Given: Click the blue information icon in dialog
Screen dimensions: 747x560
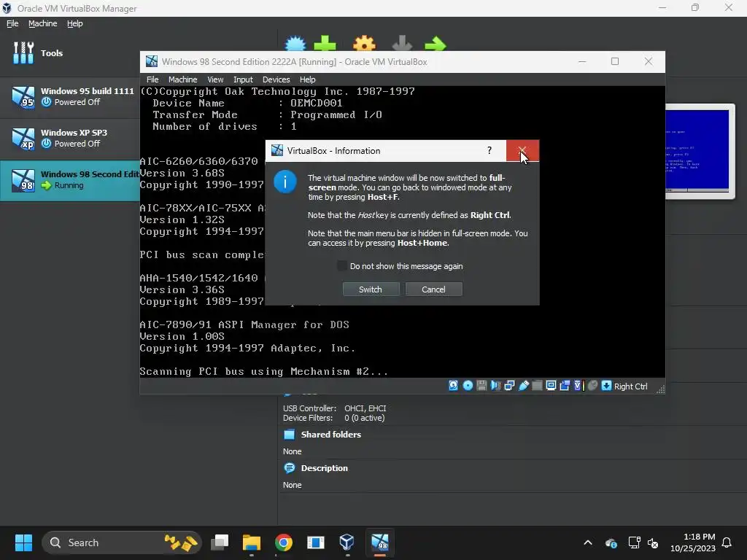Looking at the screenshot, I should coord(285,182).
